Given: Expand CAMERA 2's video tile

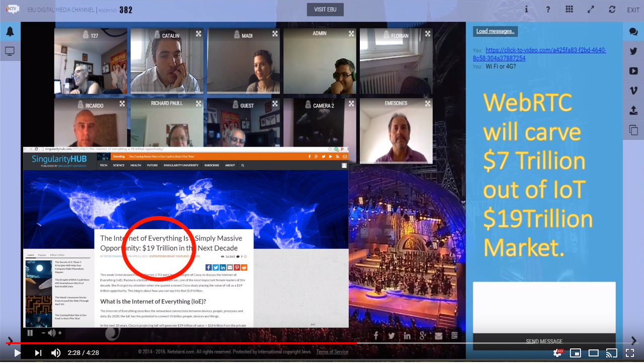Looking at the screenshot, I should [x=352, y=104].
